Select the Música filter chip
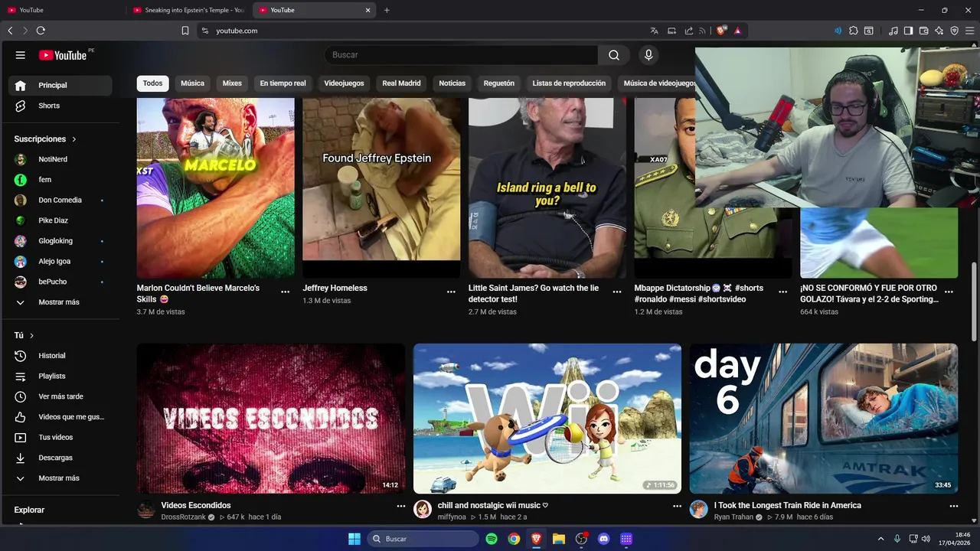This screenshot has width=980, height=551. tap(192, 83)
